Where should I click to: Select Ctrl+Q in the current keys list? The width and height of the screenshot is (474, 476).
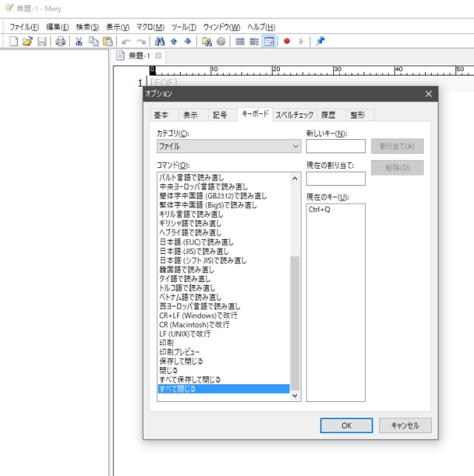point(319,209)
